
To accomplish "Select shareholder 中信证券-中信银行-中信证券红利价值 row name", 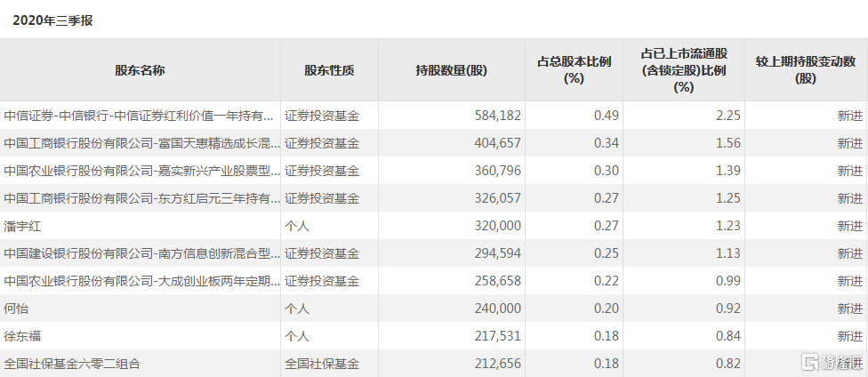I will pos(139,116).
